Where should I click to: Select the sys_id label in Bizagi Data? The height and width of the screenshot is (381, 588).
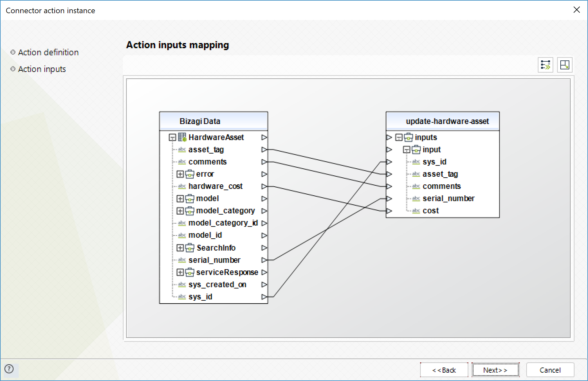(x=200, y=297)
